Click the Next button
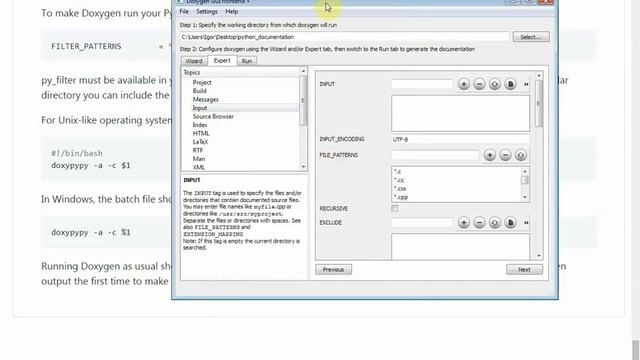 pos(524,269)
